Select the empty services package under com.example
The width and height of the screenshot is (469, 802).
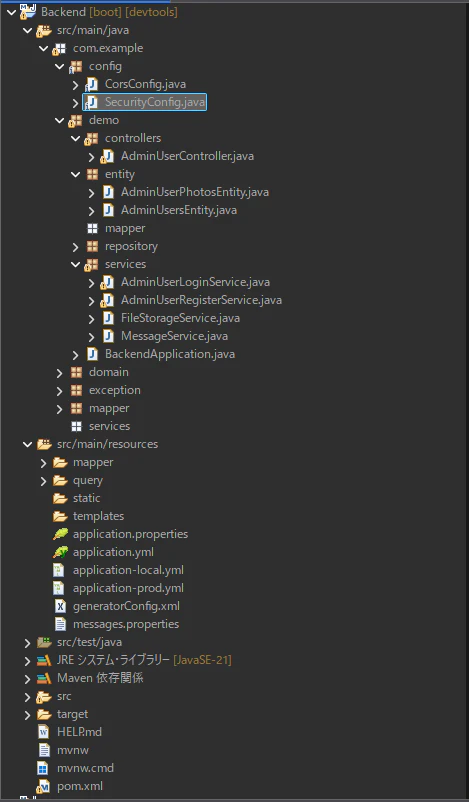click(x=109, y=426)
